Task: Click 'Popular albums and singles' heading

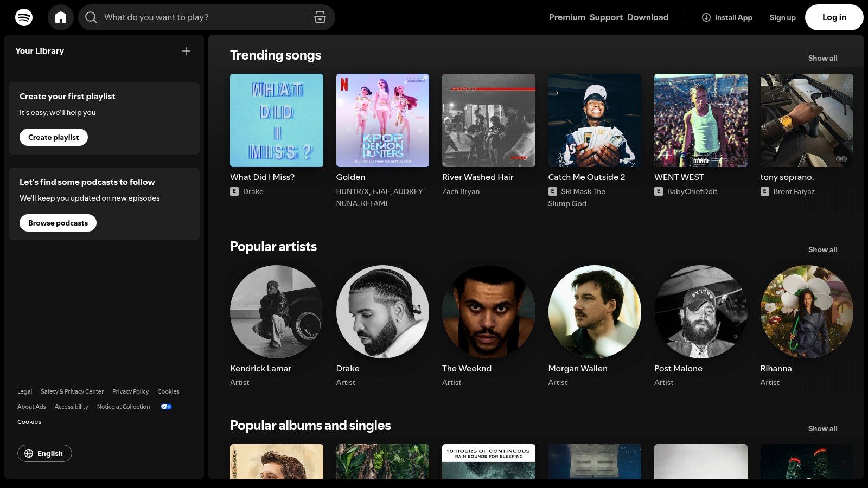Action: click(x=310, y=426)
